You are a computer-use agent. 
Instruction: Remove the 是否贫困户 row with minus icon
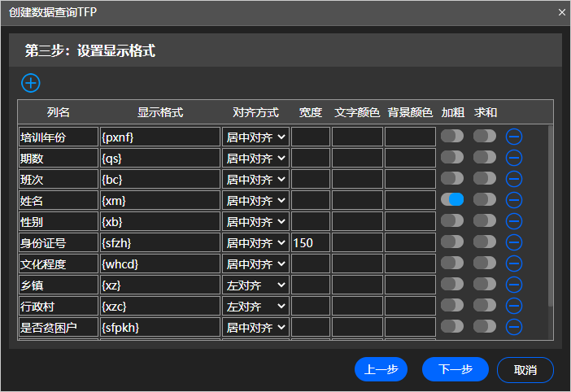(514, 327)
